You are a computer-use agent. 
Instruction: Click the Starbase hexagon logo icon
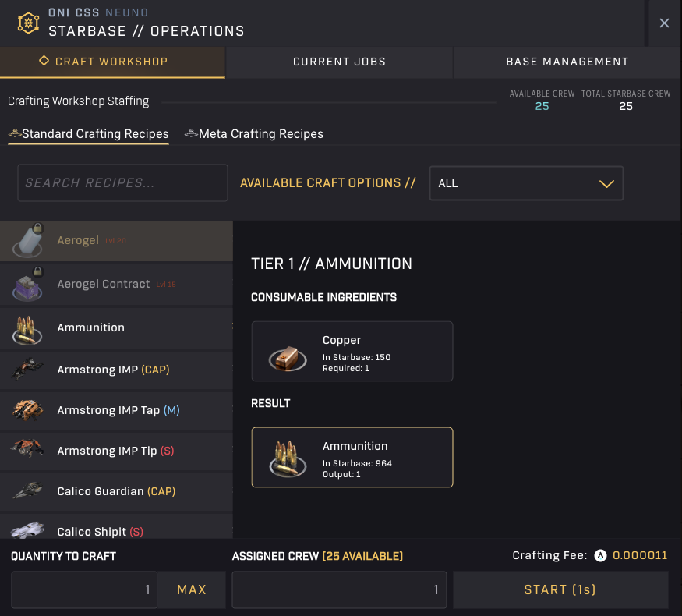click(28, 23)
